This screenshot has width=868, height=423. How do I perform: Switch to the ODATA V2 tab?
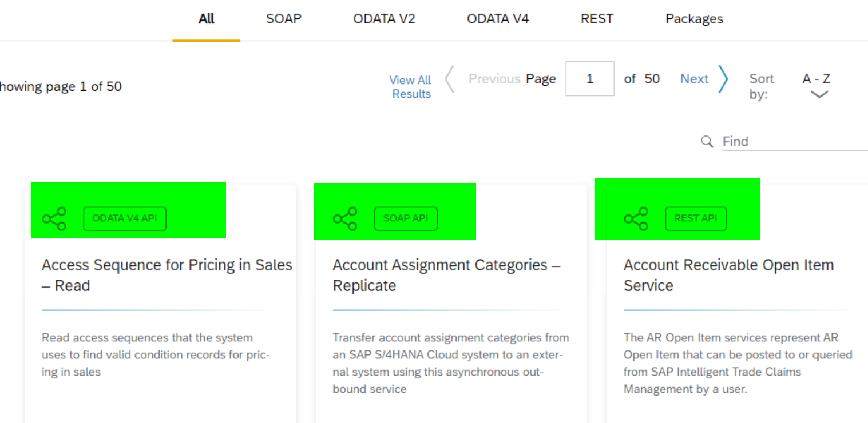point(384,19)
